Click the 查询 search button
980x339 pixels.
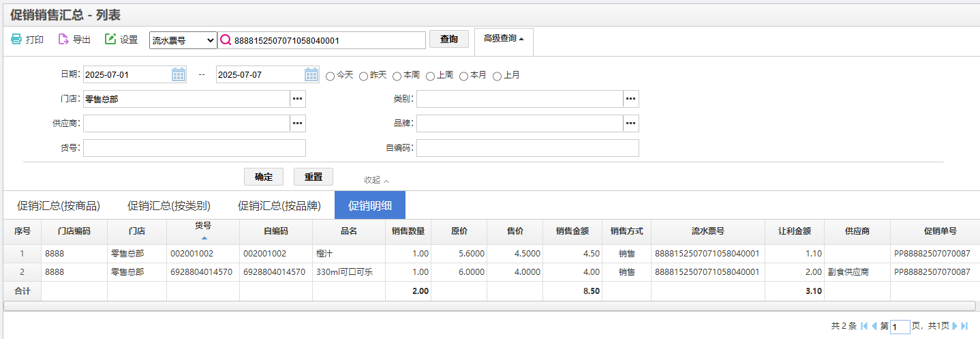tap(449, 40)
